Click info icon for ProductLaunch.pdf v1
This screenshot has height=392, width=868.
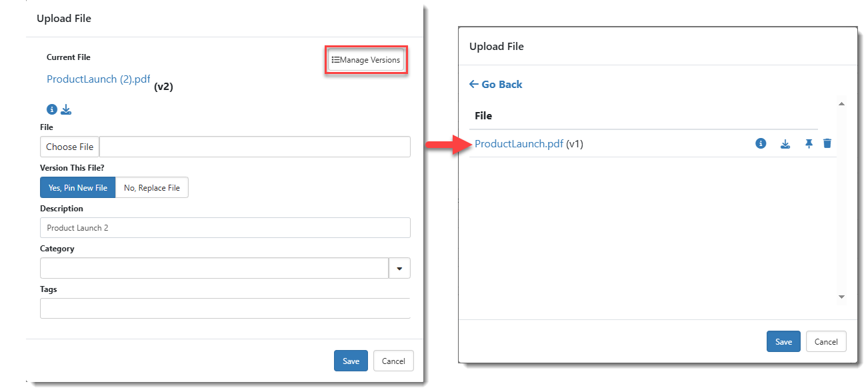[761, 143]
